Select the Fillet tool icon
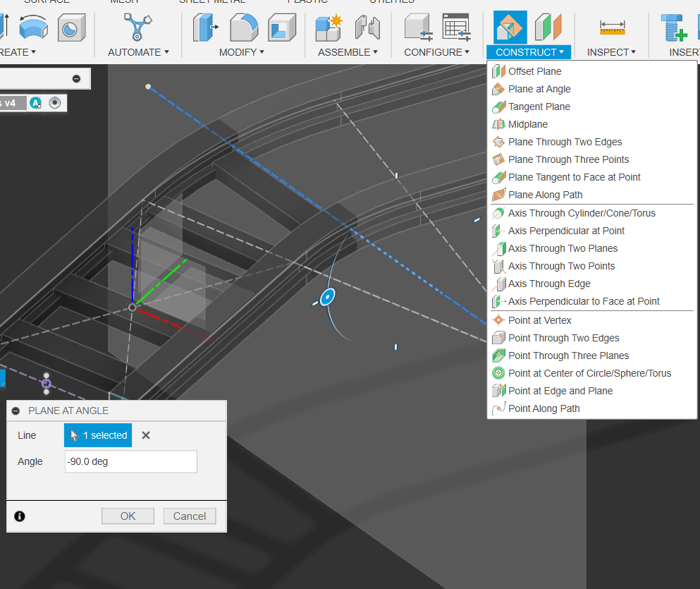The height and width of the screenshot is (589, 700). pyautogui.click(x=244, y=28)
